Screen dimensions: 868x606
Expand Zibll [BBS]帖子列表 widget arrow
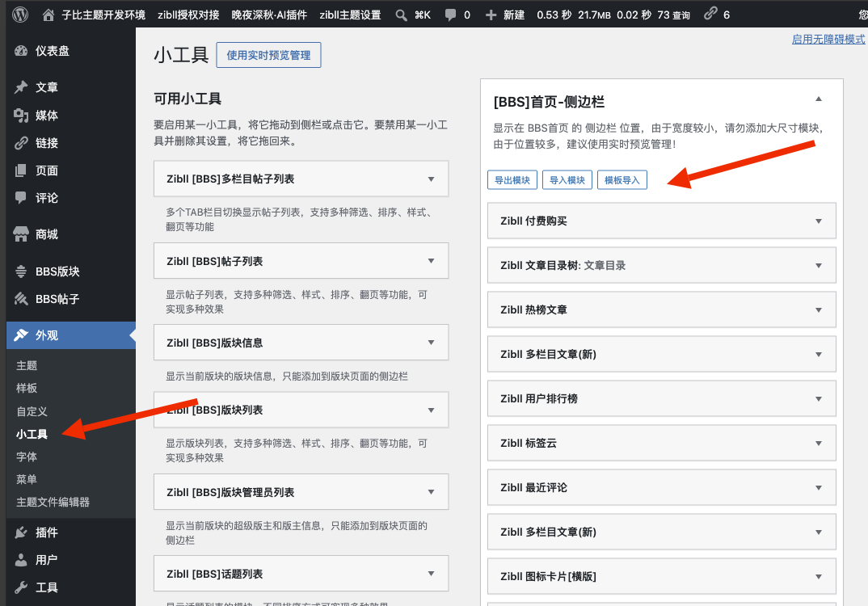tap(432, 261)
